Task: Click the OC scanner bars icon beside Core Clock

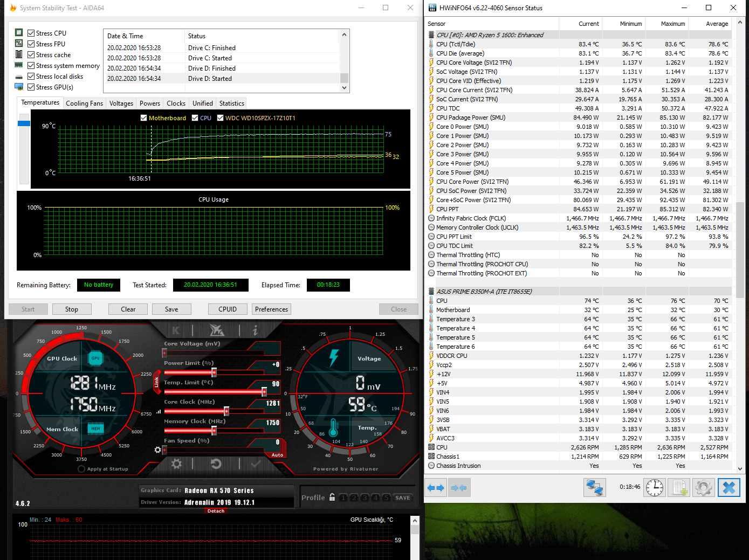Action: (159, 412)
